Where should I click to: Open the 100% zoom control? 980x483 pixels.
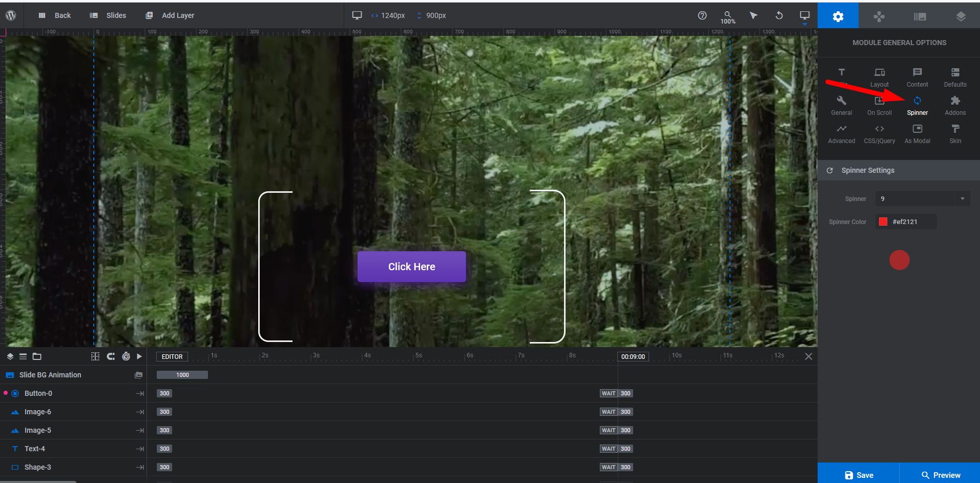coord(727,17)
